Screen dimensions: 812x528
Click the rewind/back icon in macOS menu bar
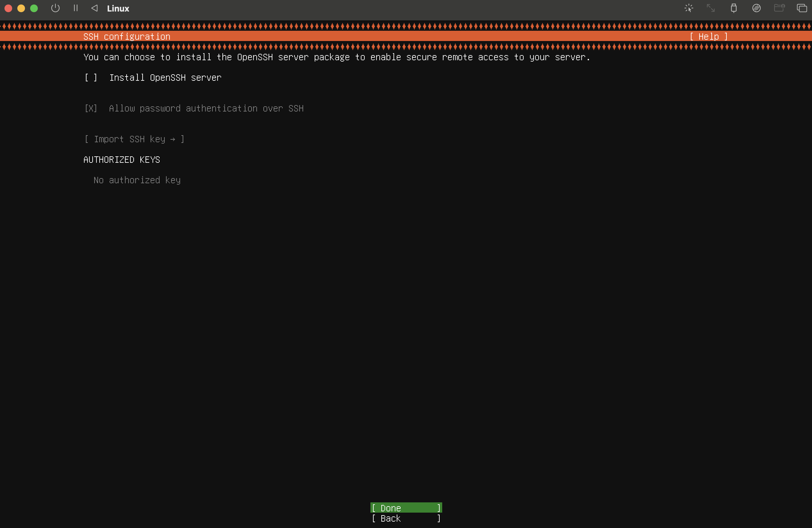tap(94, 8)
